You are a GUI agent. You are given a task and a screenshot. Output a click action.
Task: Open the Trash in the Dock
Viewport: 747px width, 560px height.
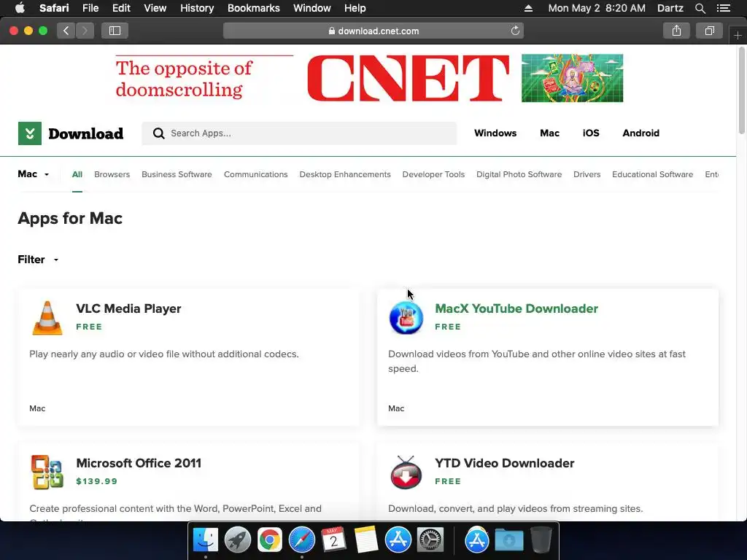(x=541, y=540)
